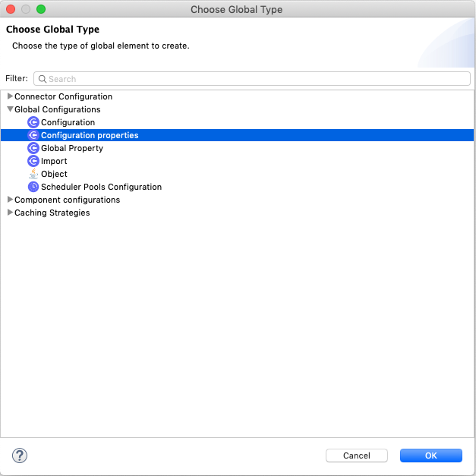Click the green zoom window button
The image size is (476, 476).
point(41,9)
